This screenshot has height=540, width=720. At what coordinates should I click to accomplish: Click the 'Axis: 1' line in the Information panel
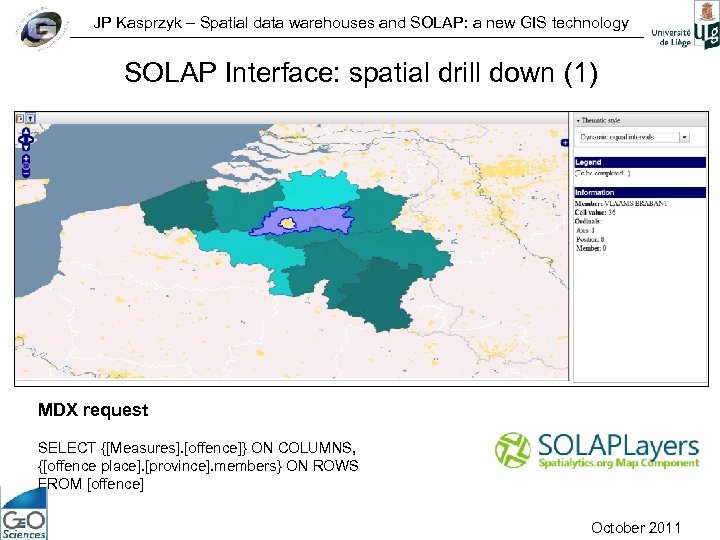585,230
